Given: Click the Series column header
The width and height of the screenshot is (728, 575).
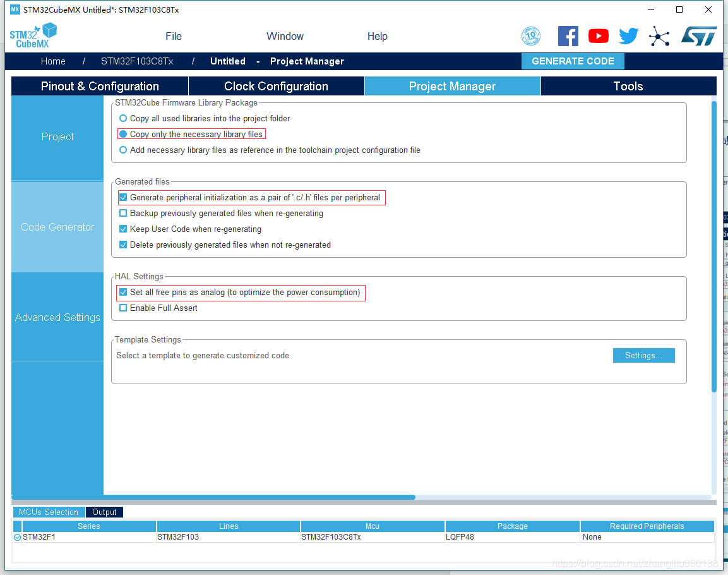Looking at the screenshot, I should click(88, 526).
